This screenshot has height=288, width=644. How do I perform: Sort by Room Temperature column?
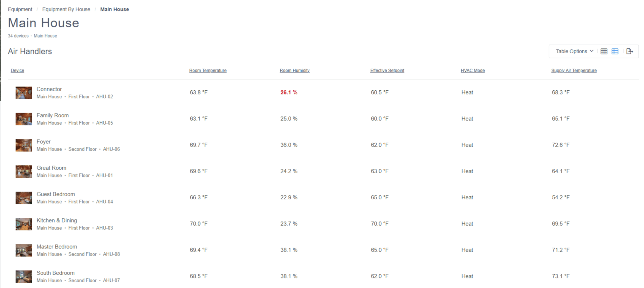tap(208, 70)
